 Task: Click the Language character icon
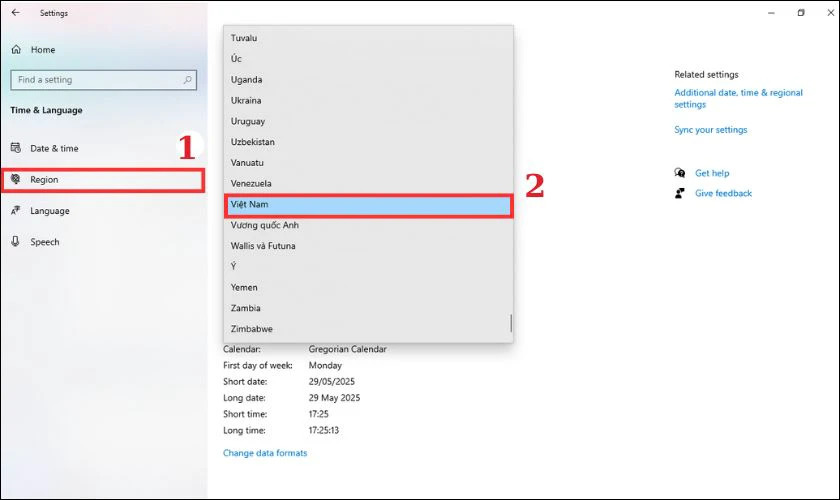point(16,211)
